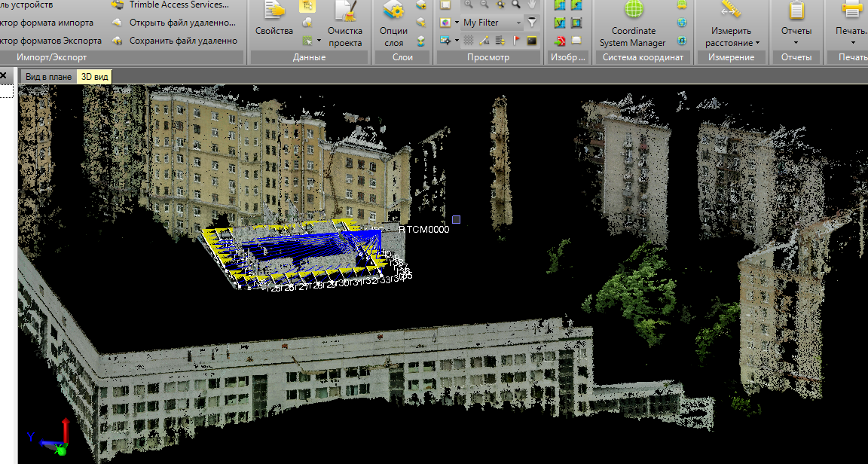Viewport: 868px width, 464px height.
Task: Open the Свойства properties tool
Action: point(274,20)
